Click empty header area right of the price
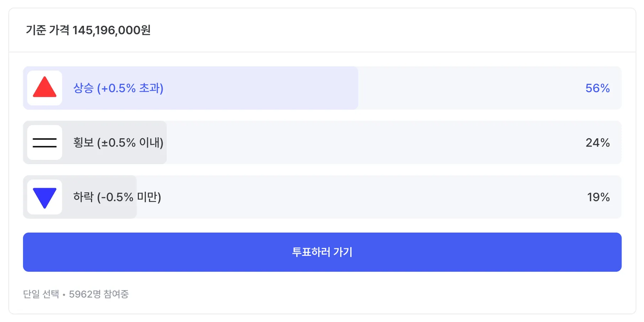644x322 pixels. pyautogui.click(x=394, y=30)
